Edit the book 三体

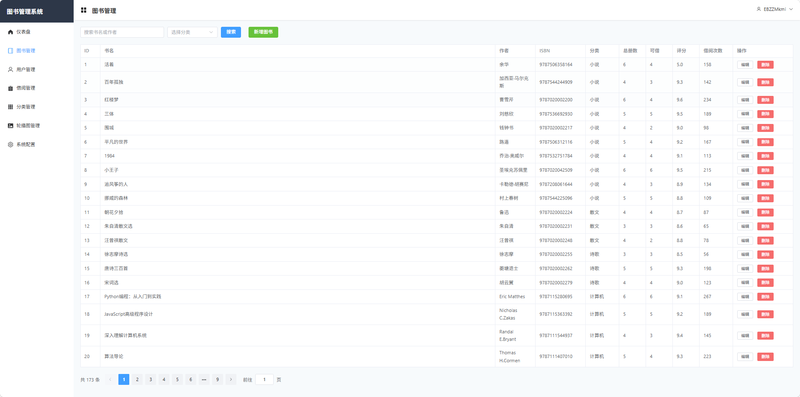[x=745, y=114]
